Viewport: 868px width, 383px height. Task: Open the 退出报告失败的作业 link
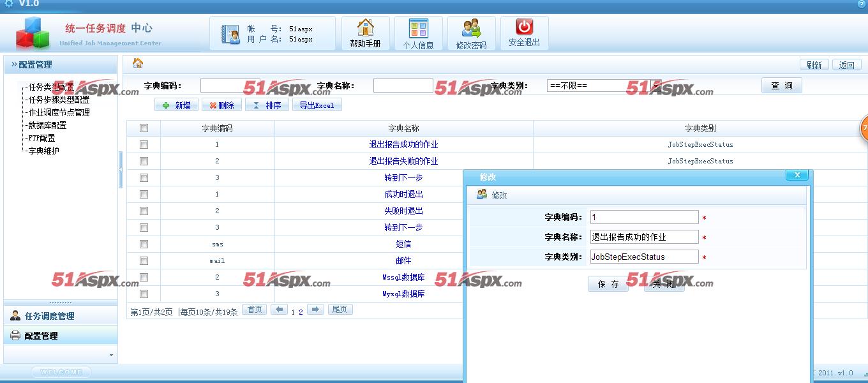tap(403, 161)
